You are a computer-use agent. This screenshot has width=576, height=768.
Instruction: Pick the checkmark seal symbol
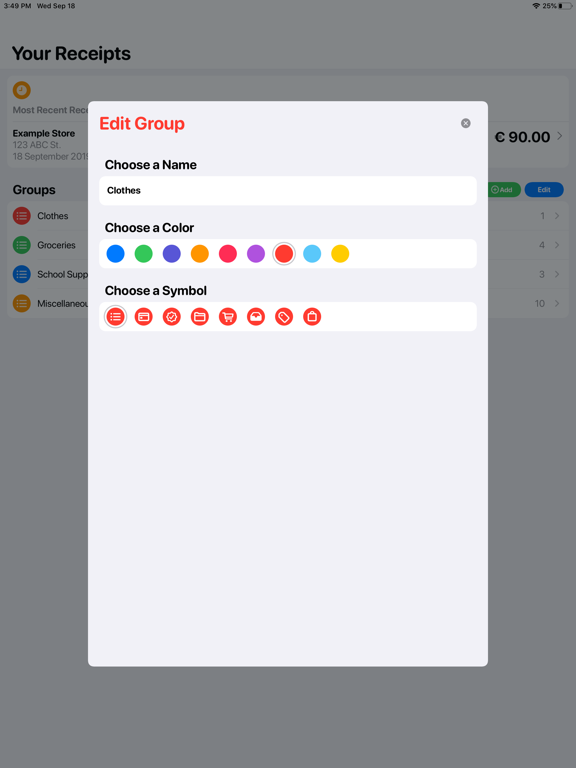point(172,317)
